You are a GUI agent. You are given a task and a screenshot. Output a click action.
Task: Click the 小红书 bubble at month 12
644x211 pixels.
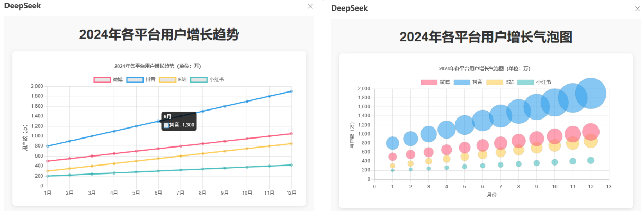tap(591, 160)
